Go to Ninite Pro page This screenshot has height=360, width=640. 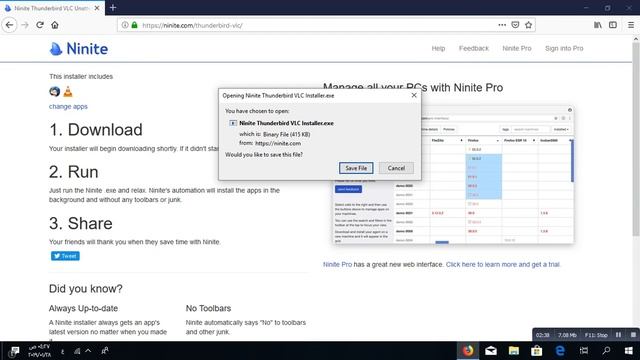516,48
